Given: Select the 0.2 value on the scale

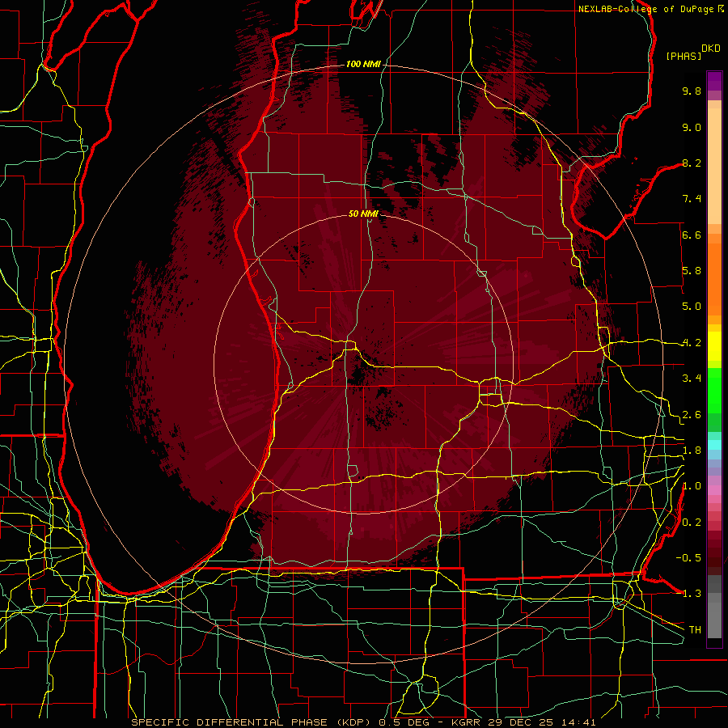Looking at the screenshot, I should pyautogui.click(x=692, y=523).
